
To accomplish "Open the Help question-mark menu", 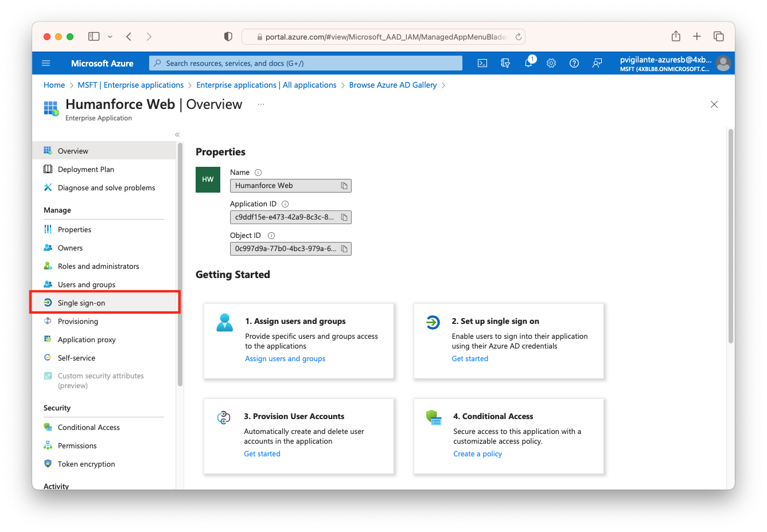I will [574, 63].
